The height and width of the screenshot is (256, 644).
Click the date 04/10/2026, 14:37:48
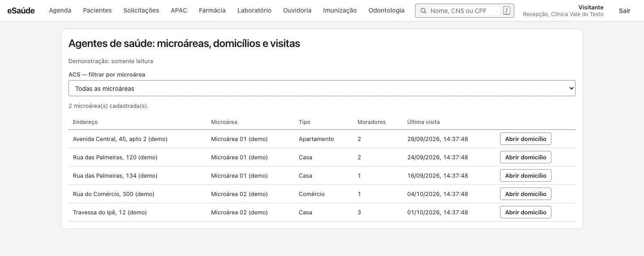pyautogui.click(x=438, y=194)
